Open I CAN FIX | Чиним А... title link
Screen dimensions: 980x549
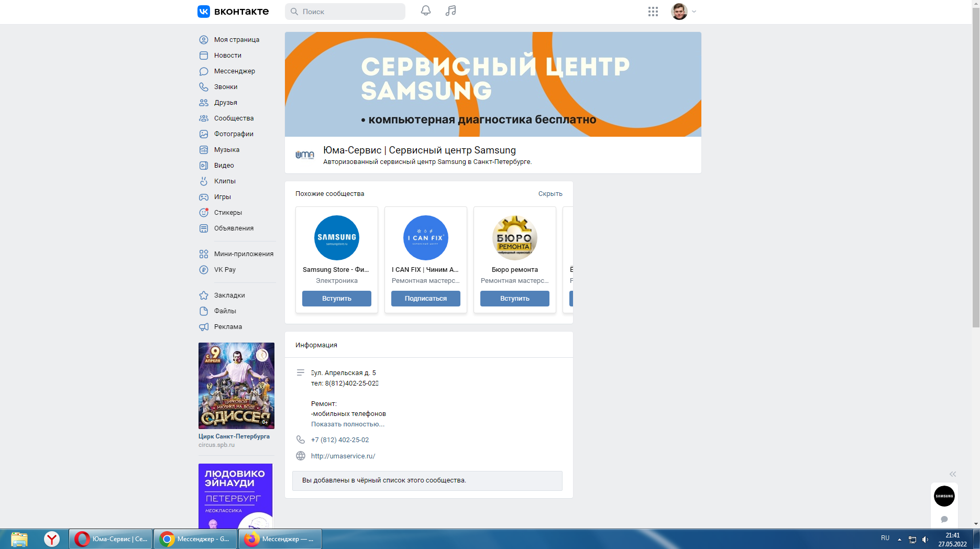[425, 270]
